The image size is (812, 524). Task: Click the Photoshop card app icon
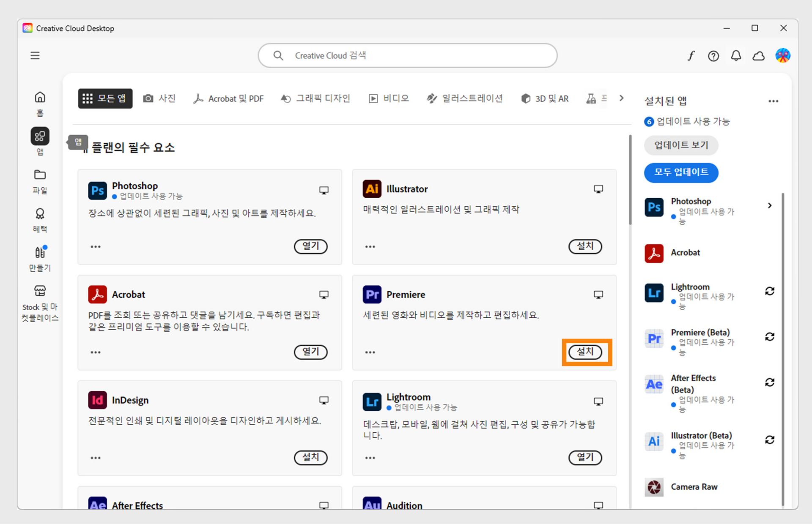click(x=97, y=190)
